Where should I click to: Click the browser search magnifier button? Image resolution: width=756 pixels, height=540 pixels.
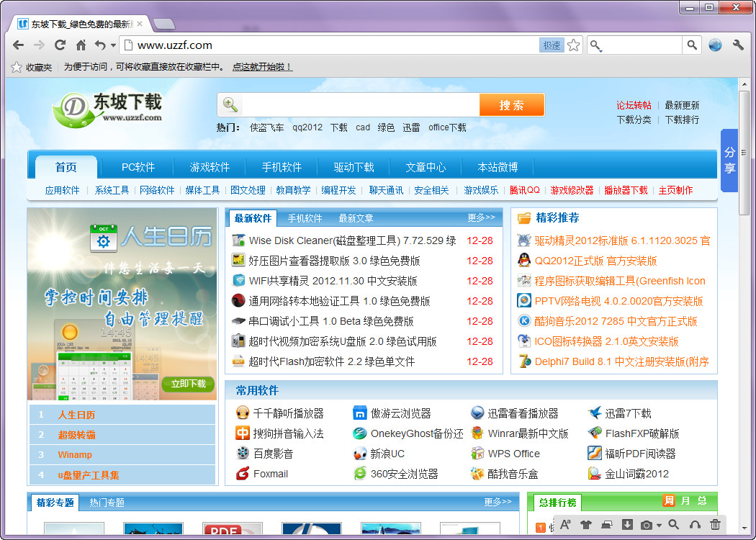(x=692, y=45)
